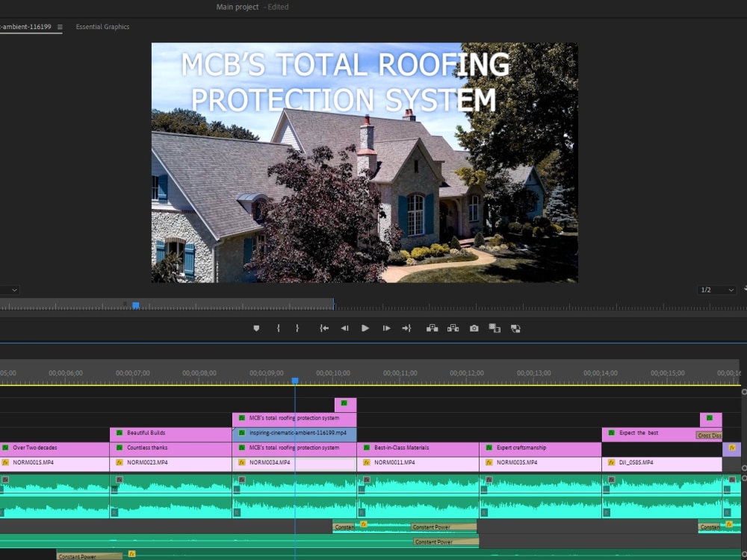Select the inspiring-cinematic-ambient-116199.mp4 clip
This screenshot has width=747, height=560.
pos(294,433)
